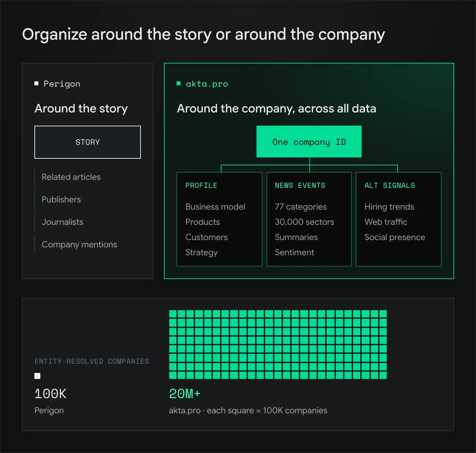Viewport: 476px width, 453px height.
Task: Select Journalists item
Action: [x=62, y=222]
